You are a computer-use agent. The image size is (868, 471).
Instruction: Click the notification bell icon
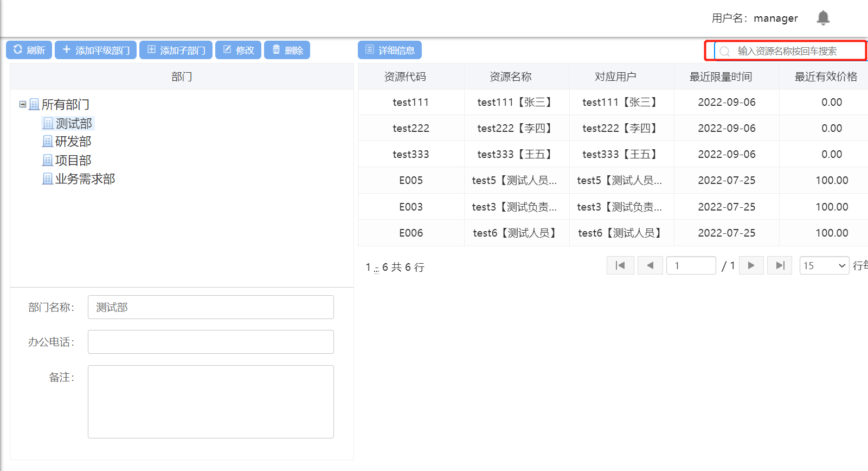823,18
